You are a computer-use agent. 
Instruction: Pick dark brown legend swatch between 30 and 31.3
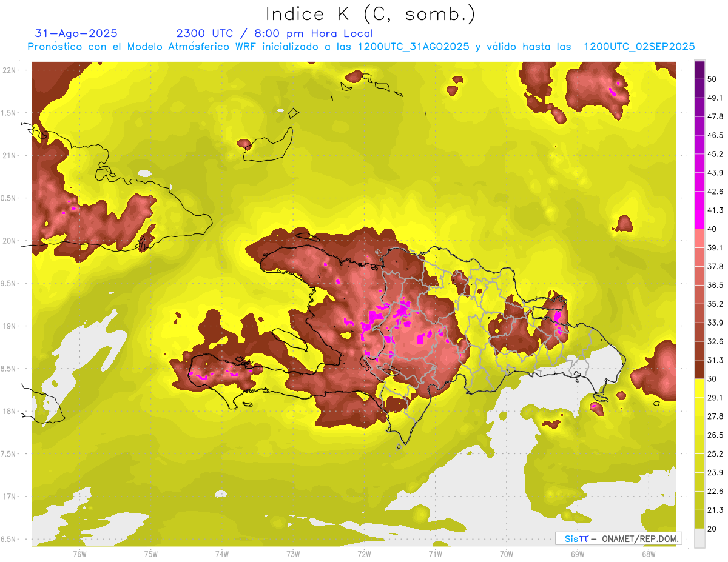point(699,370)
